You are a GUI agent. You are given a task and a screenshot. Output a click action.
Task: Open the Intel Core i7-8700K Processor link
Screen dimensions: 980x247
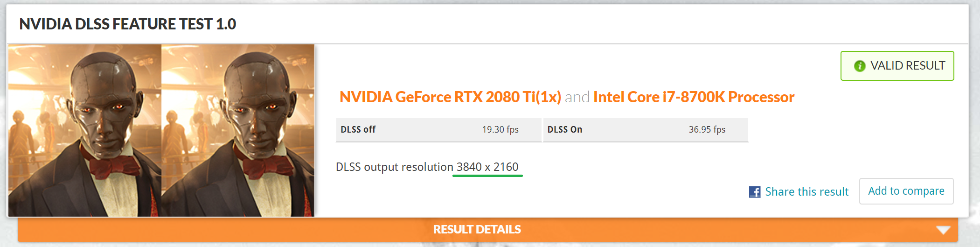(694, 97)
